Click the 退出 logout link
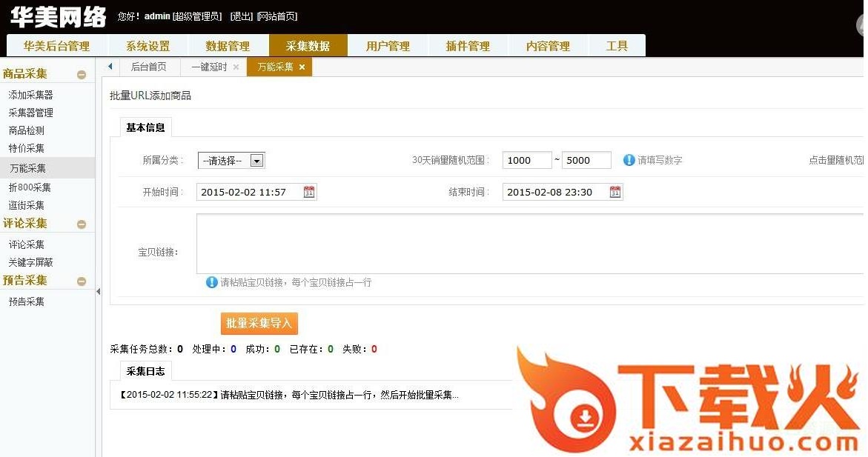This screenshot has height=457, width=868. [241, 16]
